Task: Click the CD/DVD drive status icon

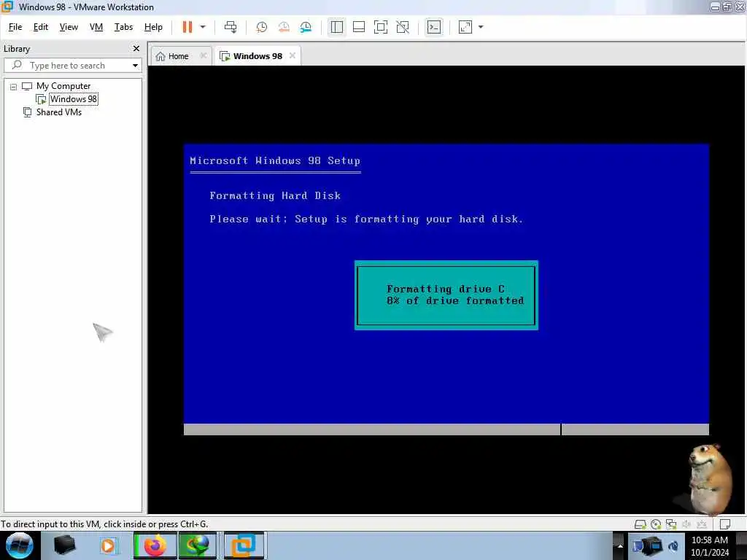Action: 656,524
